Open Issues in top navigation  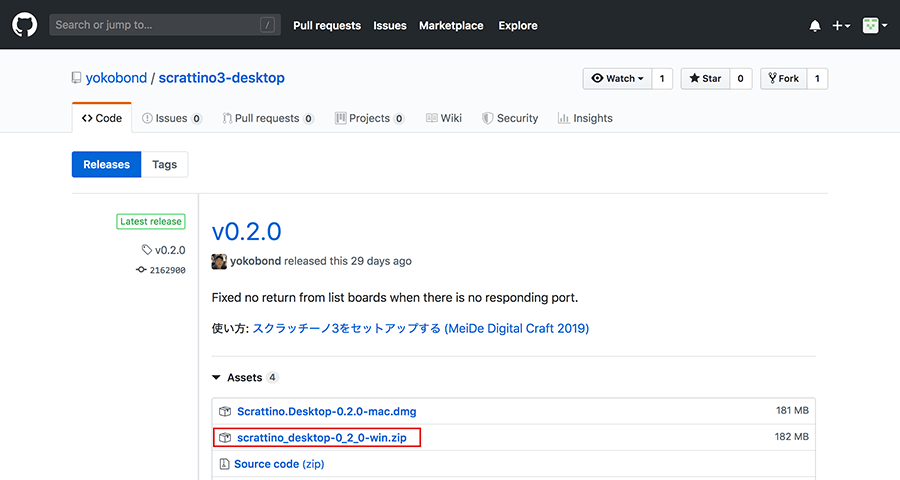tap(390, 25)
